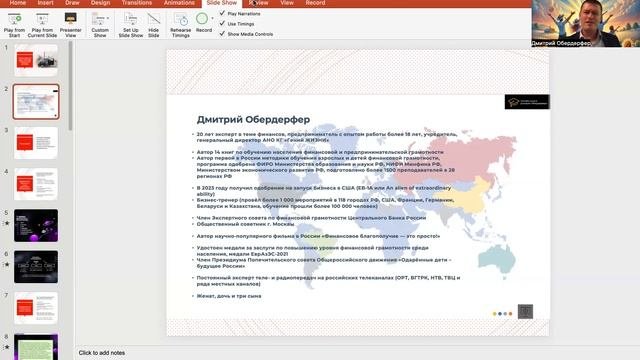Viewport: 640px width, 360px height.
Task: Select slide 8 thumbnail
Action: coord(36,347)
